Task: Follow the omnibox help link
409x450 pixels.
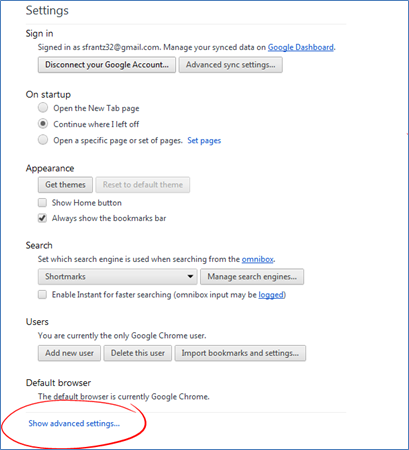Action: 258,259
